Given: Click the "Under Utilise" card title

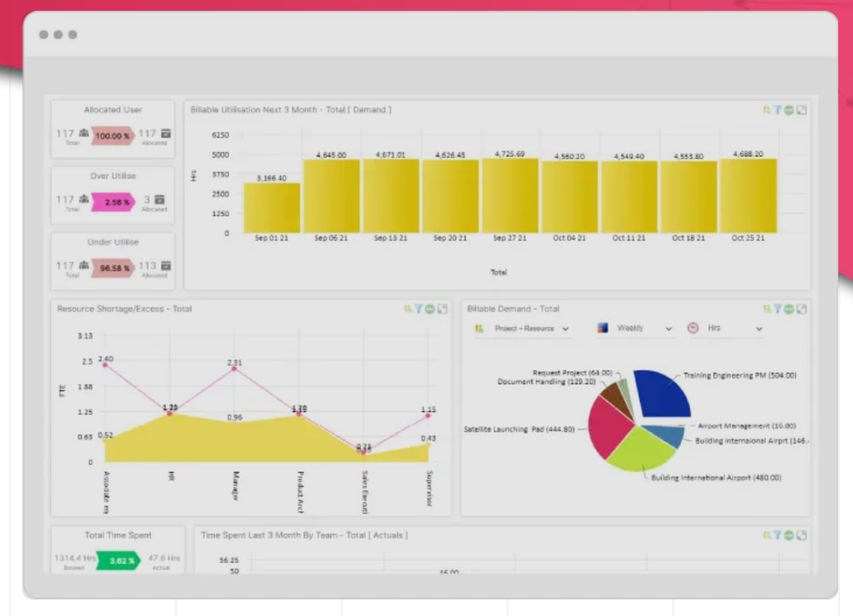Looking at the screenshot, I should 113,242.
